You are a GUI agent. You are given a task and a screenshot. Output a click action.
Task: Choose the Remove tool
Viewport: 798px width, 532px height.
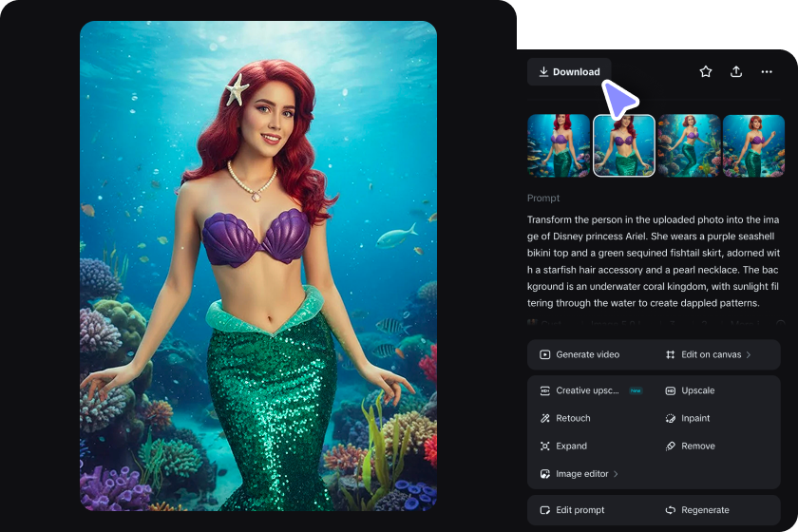690,446
